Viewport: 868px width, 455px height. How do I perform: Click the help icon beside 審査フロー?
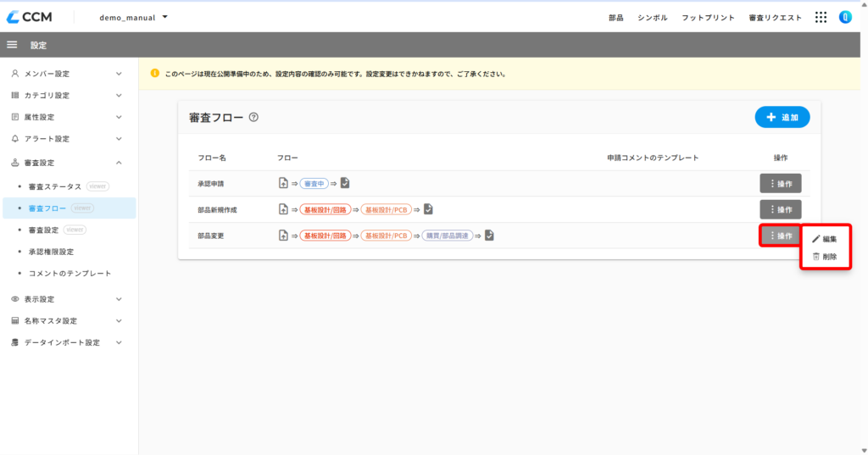tap(253, 117)
